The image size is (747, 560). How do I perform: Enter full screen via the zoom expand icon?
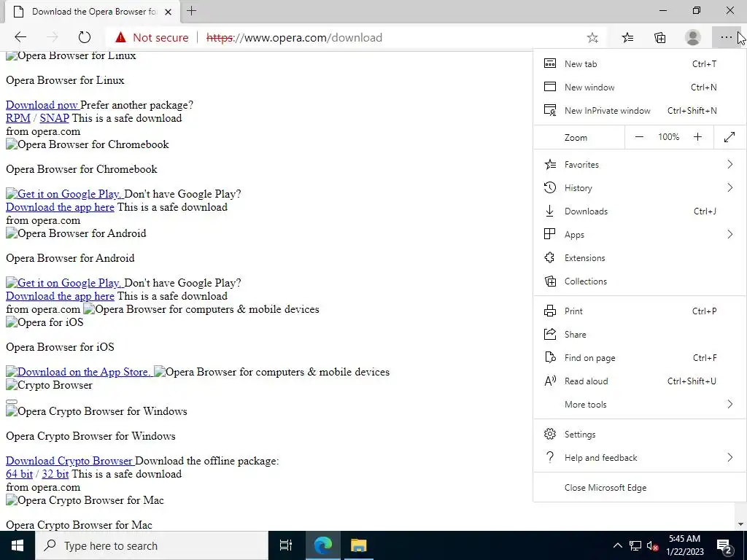pyautogui.click(x=729, y=137)
